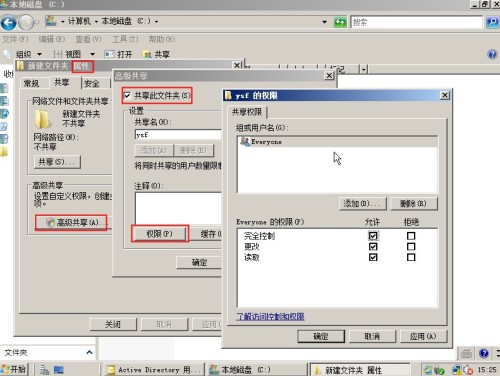Select Everyone in the group list

pos(337,142)
